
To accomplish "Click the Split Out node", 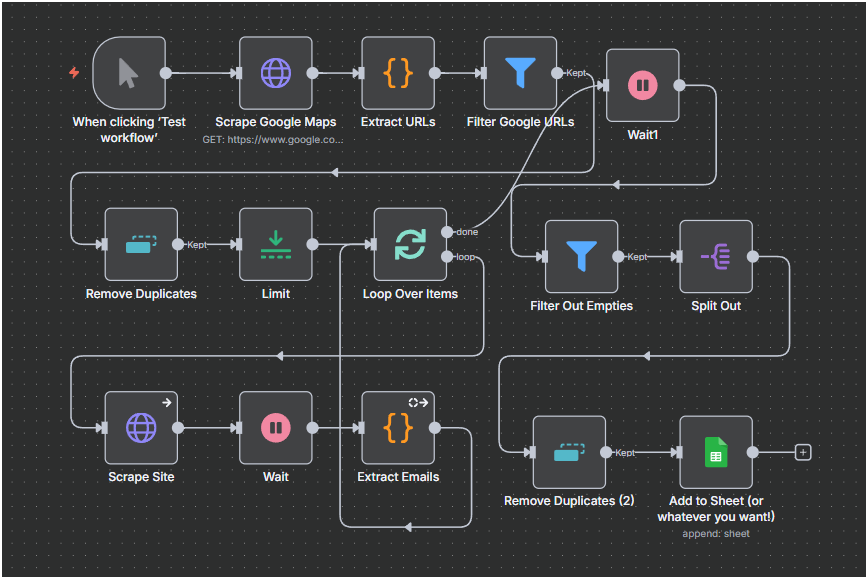I will [716, 257].
